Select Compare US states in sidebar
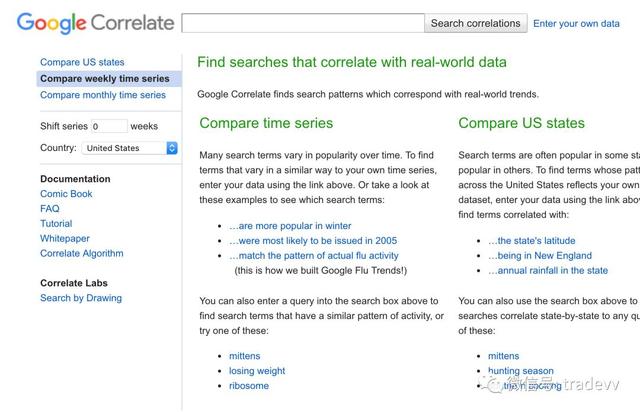Screen dimensions: 640x412 pyautogui.click(x=82, y=62)
